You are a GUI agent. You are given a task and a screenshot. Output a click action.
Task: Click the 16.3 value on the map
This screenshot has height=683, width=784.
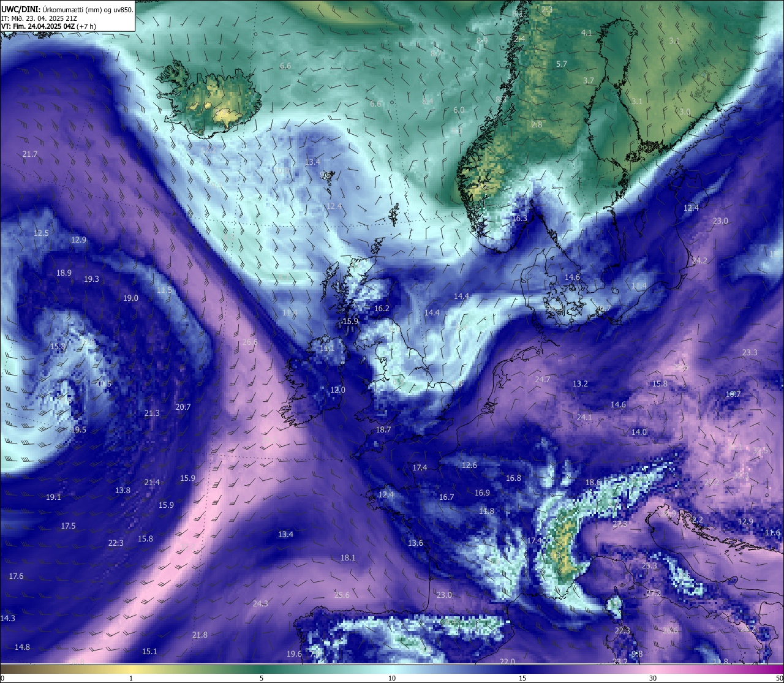519,219
